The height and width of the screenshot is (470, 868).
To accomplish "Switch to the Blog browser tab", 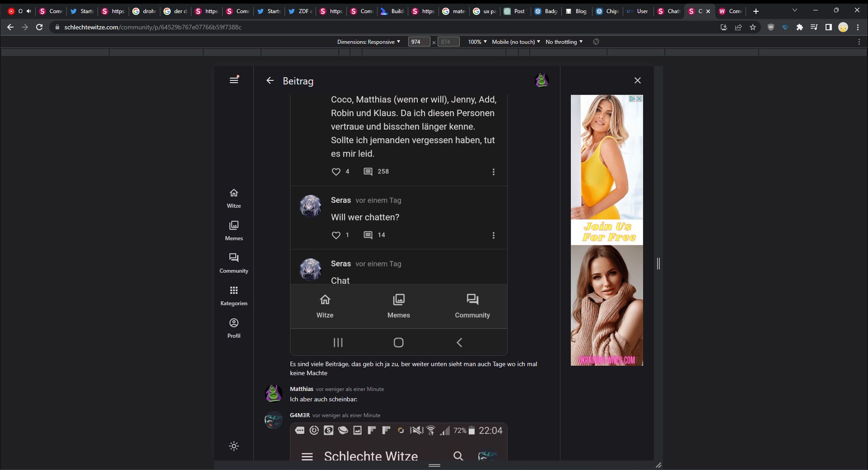I will [576, 11].
